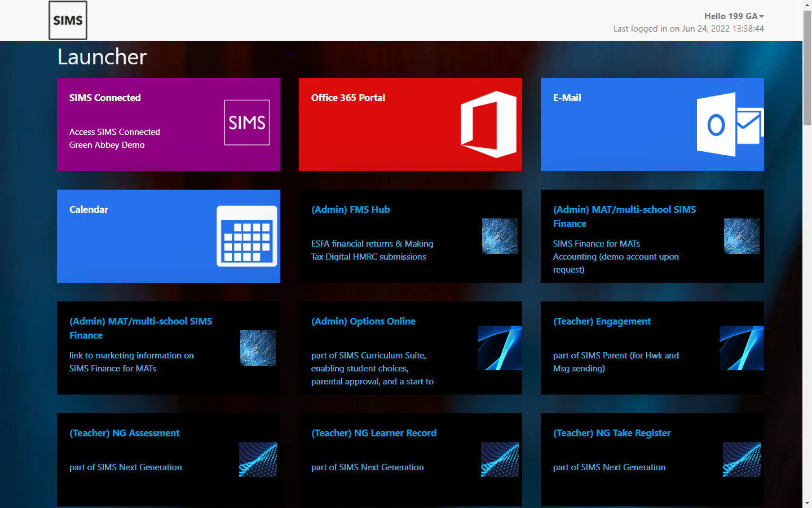Open the (Teacher) NG Learner Record link
This screenshot has width=812, height=508.
(x=374, y=433)
